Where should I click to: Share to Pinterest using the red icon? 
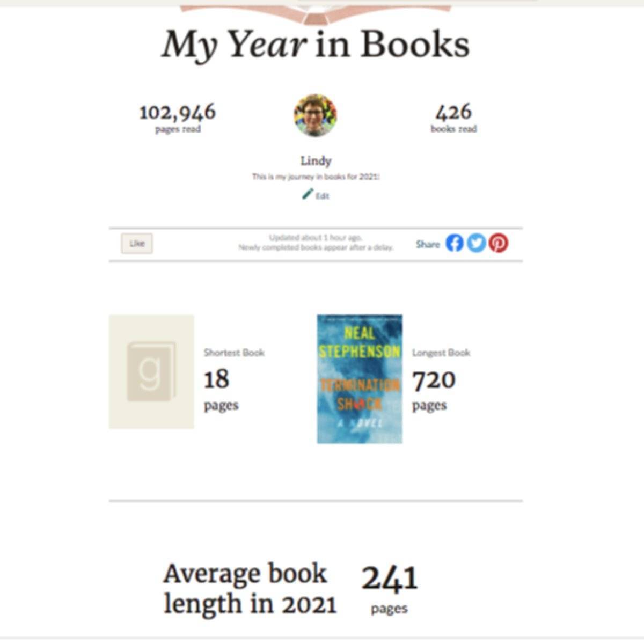(499, 243)
